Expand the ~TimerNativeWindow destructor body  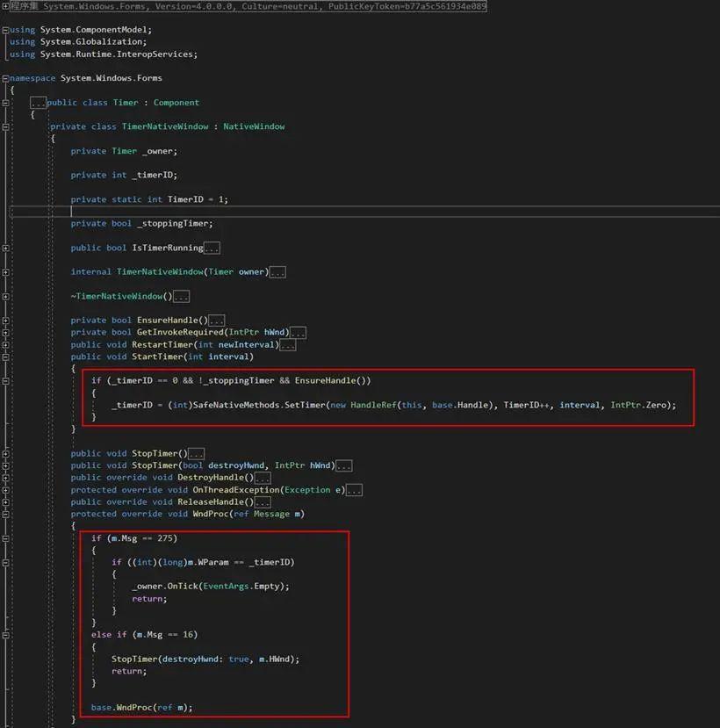[x=182, y=296]
